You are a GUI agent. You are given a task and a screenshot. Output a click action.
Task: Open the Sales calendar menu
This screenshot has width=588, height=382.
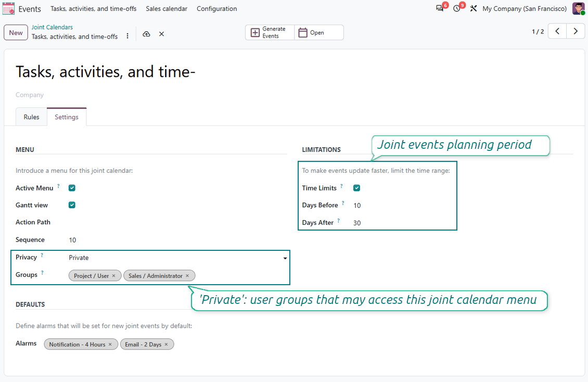[x=167, y=8]
